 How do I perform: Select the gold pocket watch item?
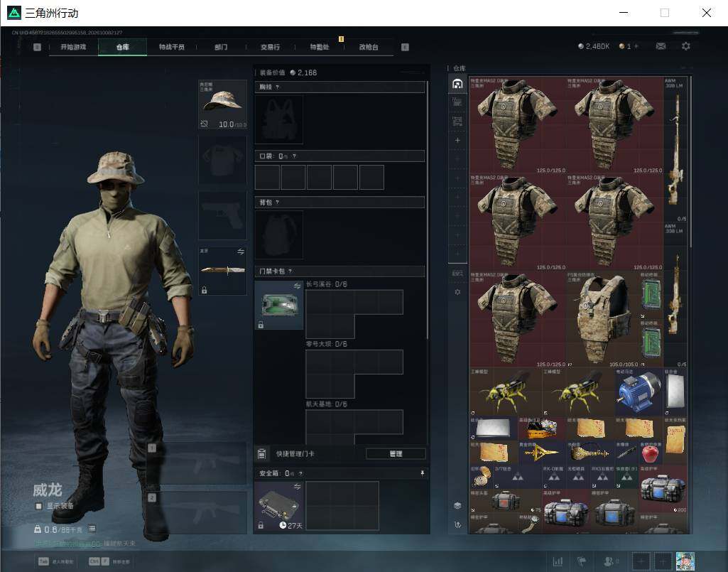(482, 477)
